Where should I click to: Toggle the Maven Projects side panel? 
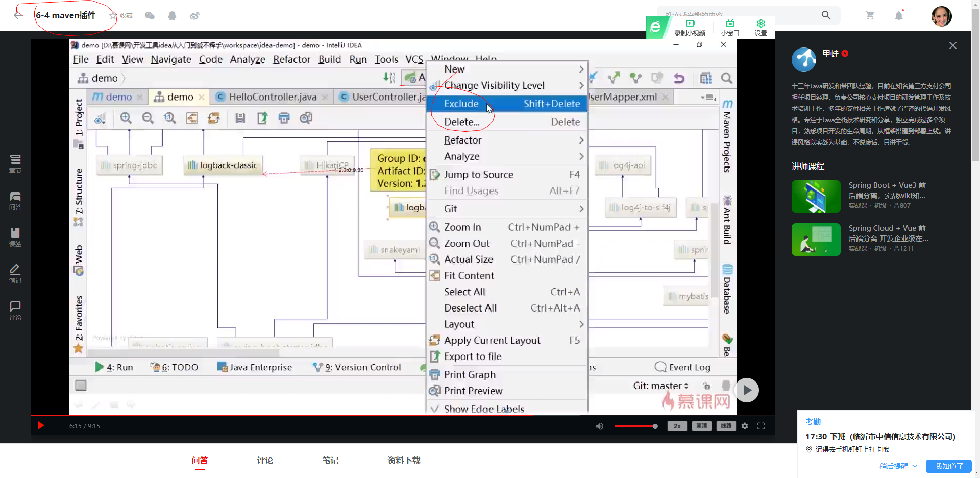click(727, 136)
